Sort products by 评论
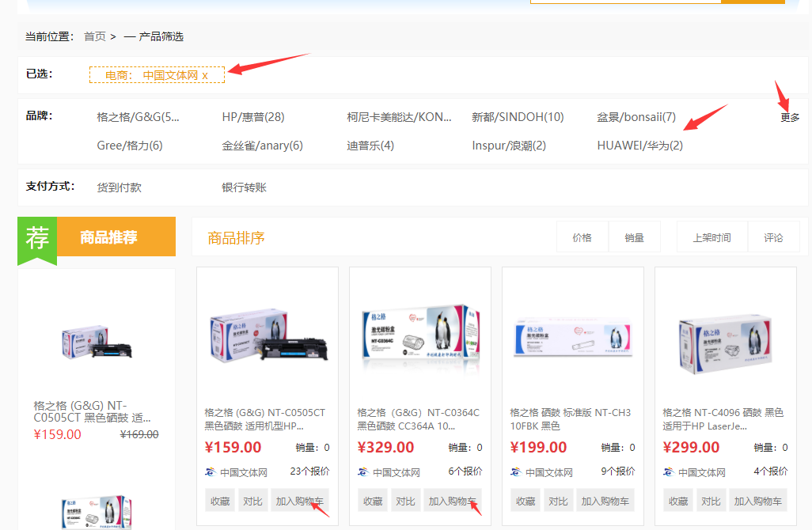This screenshot has height=530, width=812. tap(774, 237)
